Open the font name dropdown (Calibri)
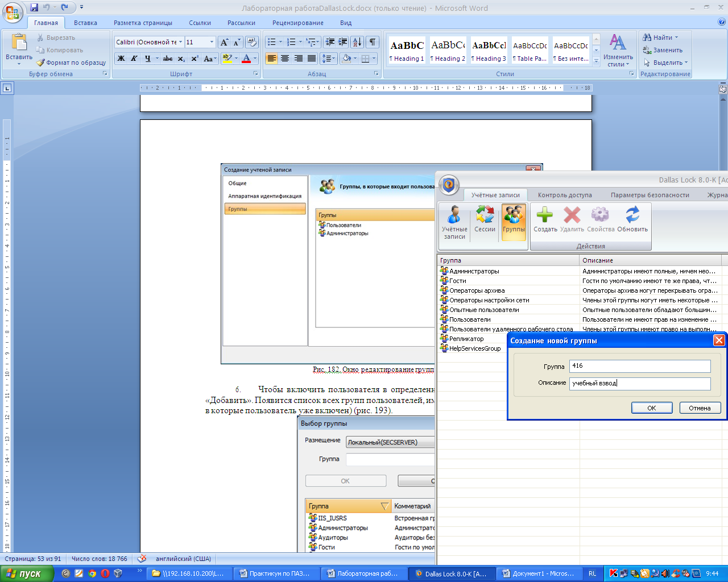This screenshot has height=582, width=728. 181,42
